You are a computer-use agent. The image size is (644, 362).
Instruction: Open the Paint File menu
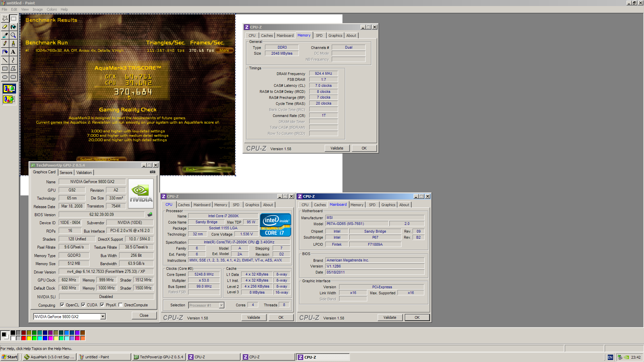(4, 9)
